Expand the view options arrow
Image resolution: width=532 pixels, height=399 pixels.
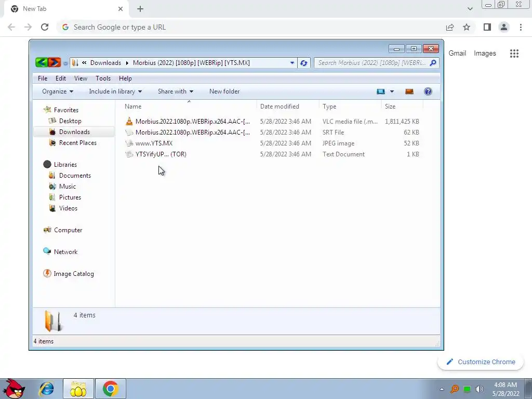392,91
